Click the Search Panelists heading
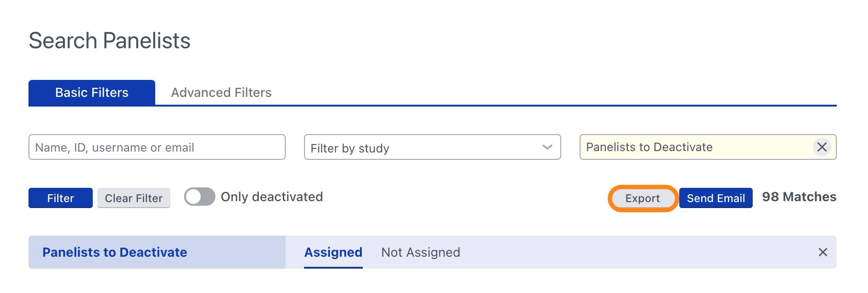 click(109, 40)
